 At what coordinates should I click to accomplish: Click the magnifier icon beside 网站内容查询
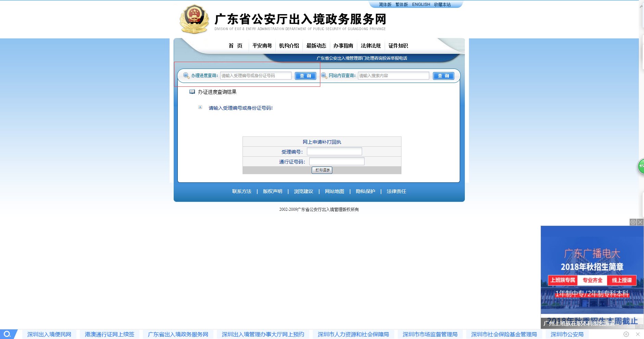click(324, 76)
